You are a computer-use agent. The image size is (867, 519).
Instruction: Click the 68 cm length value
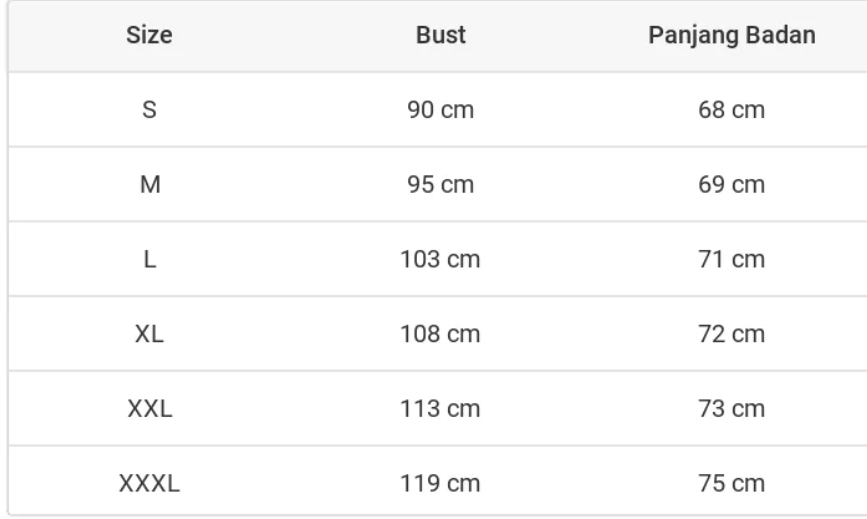coord(731,110)
